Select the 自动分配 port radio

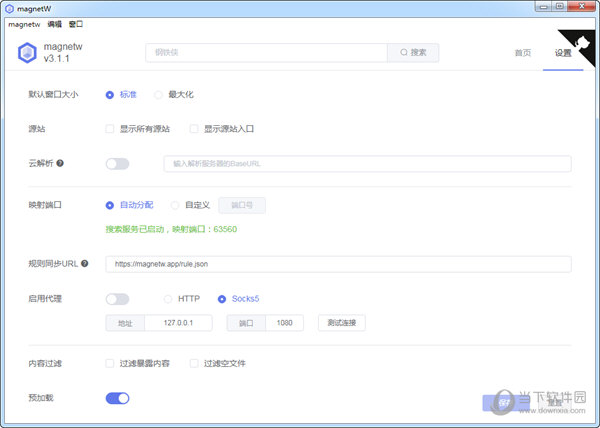click(110, 205)
